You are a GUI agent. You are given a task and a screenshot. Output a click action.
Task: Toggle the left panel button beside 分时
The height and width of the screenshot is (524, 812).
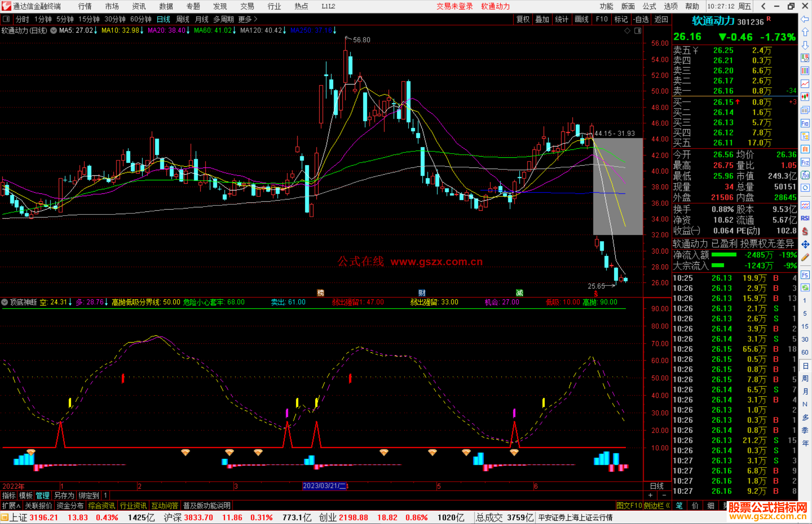6,19
